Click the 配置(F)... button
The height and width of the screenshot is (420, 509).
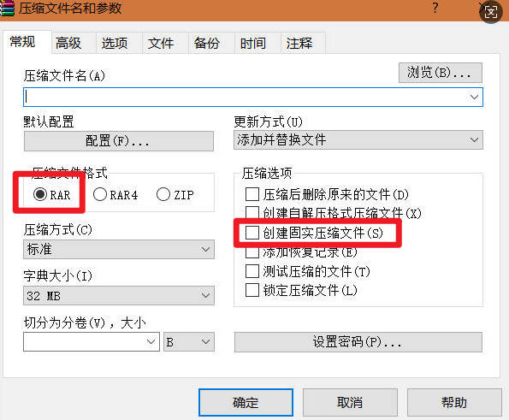(x=119, y=141)
